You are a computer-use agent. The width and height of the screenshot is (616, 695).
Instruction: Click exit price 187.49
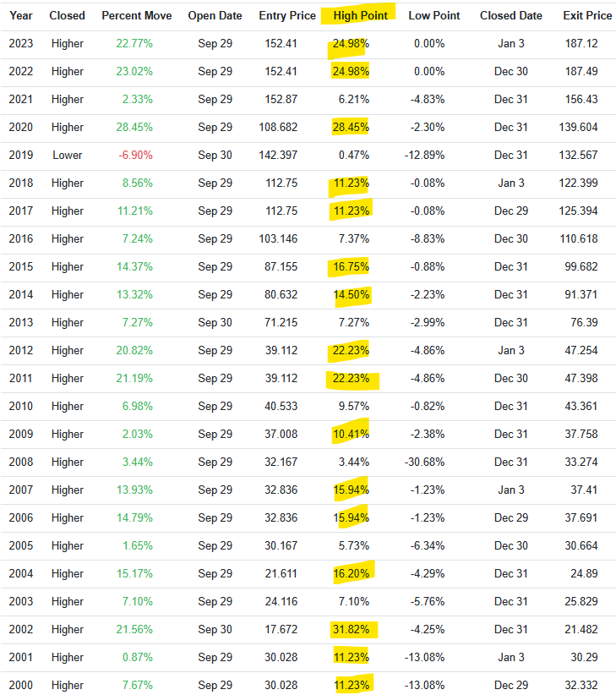[x=581, y=71]
